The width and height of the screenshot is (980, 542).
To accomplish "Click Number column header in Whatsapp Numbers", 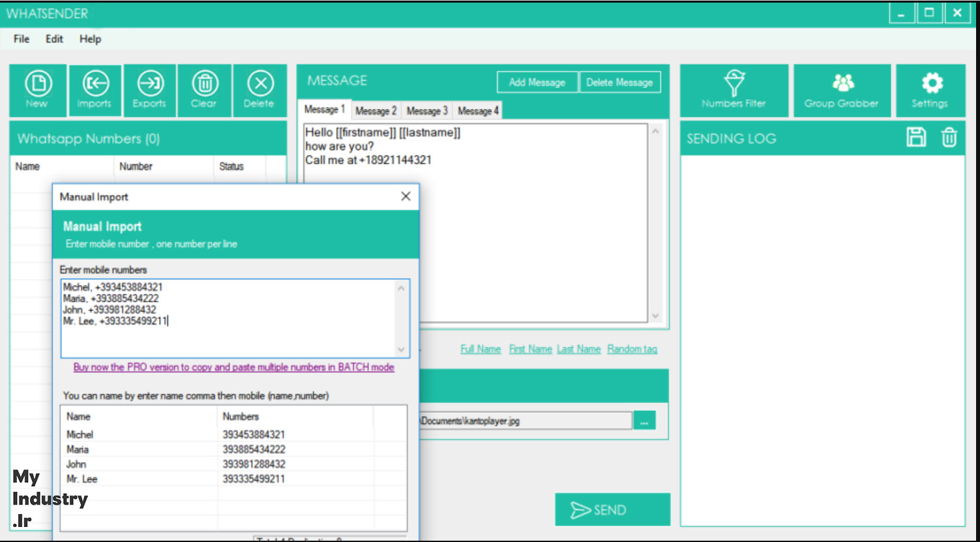I will [164, 166].
